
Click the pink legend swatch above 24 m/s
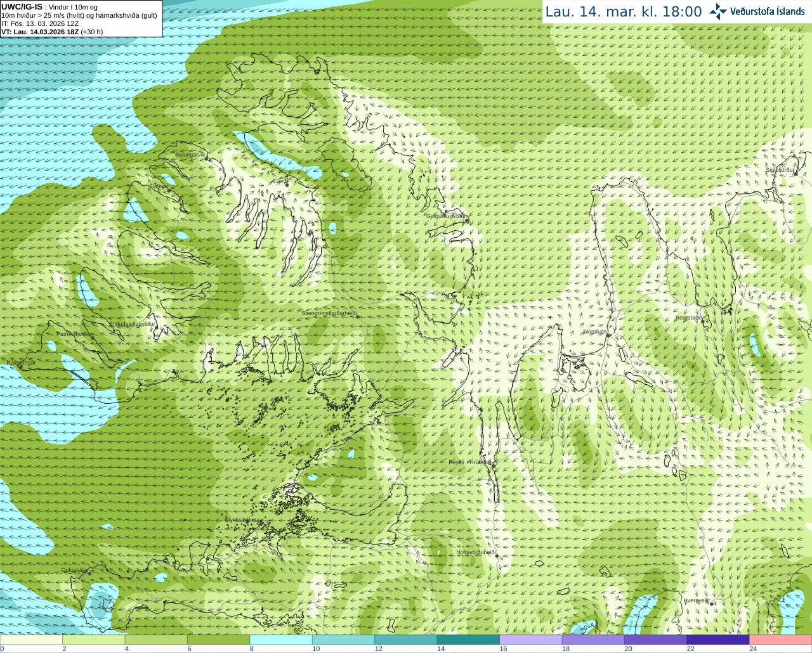coord(781,640)
